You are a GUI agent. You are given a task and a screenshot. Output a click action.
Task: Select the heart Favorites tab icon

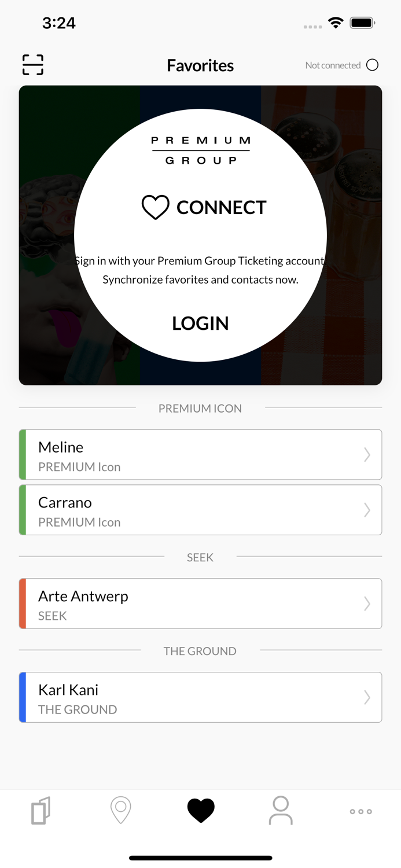[x=200, y=811]
